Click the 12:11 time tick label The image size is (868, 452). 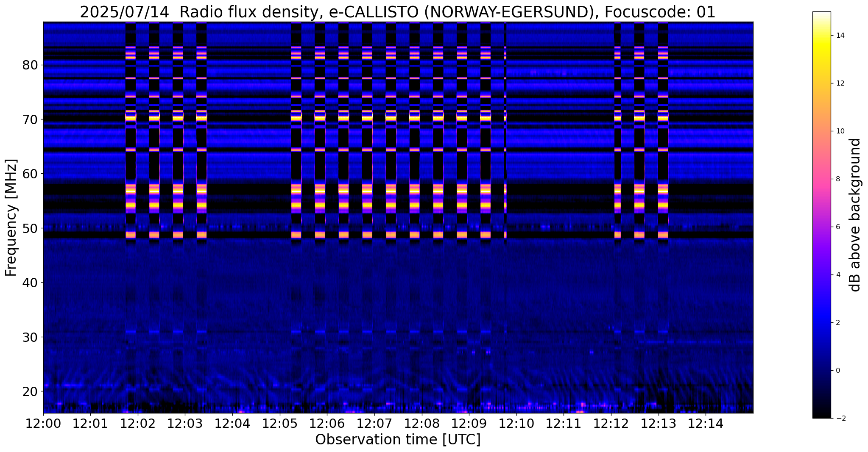564,423
